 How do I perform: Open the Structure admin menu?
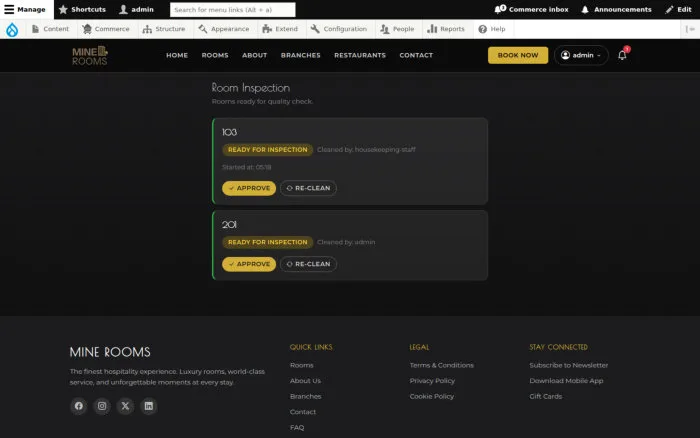pyautogui.click(x=163, y=29)
